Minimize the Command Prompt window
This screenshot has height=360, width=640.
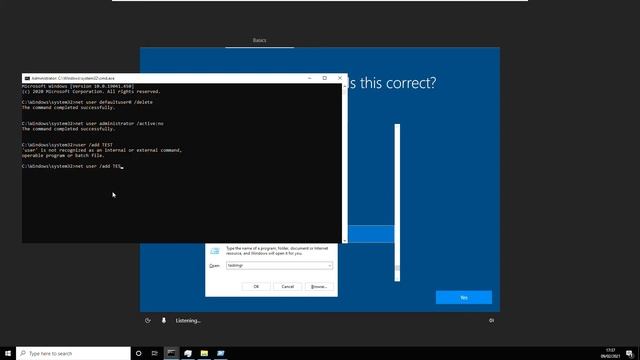[309, 78]
